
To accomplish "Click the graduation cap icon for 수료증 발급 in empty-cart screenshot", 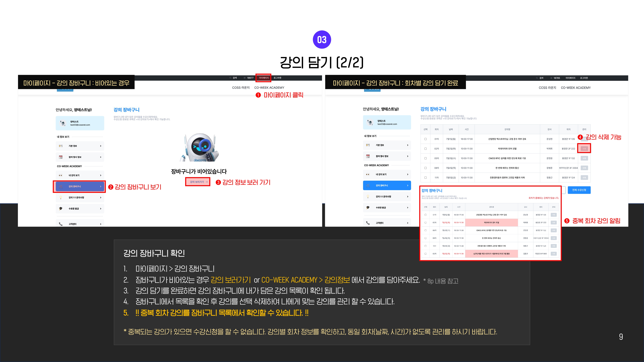I will 61,209.
